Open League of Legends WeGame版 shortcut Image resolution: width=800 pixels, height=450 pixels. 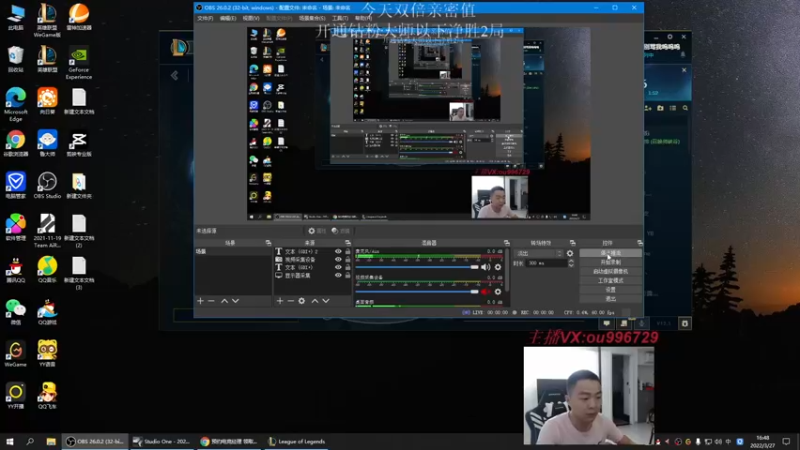pyautogui.click(x=47, y=20)
